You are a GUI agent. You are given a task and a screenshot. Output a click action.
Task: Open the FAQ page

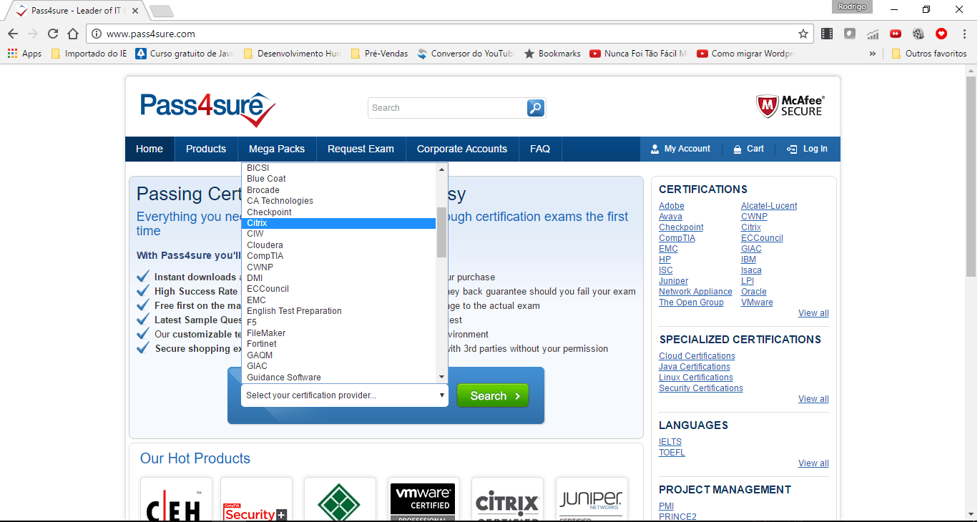coord(540,149)
